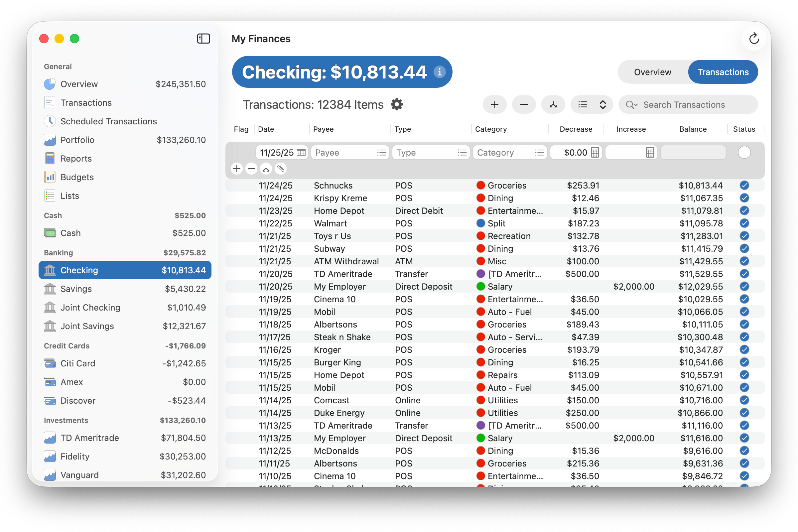Viewport: 798px width, 532px height.
Task: Toggle the sidebar panel icon
Action: pyautogui.click(x=203, y=39)
